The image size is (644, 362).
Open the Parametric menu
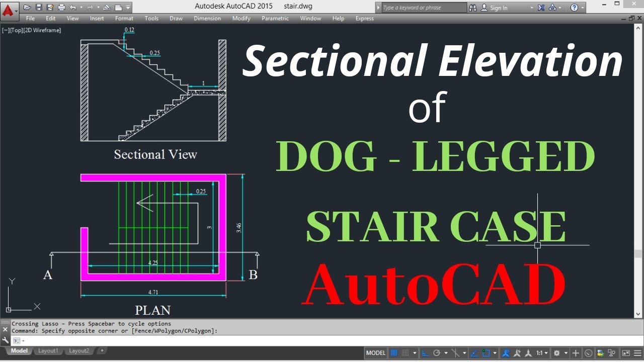pos(275,19)
